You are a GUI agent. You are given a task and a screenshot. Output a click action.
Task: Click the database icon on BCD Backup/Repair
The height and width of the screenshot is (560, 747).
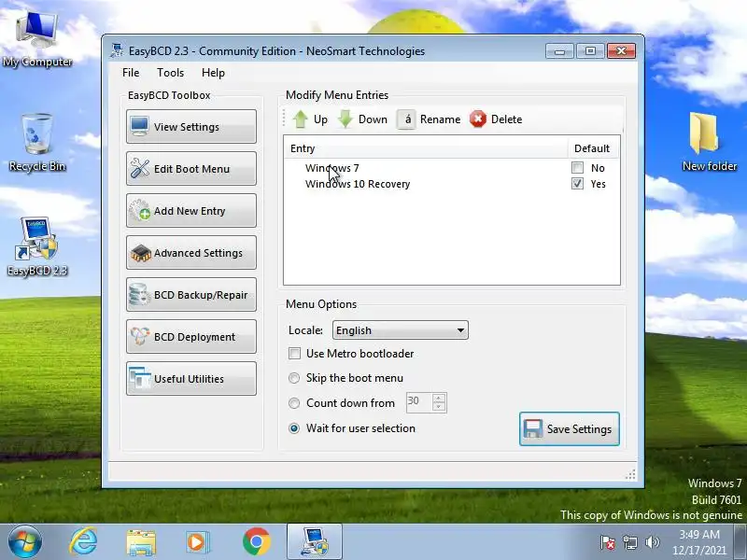pyautogui.click(x=139, y=294)
